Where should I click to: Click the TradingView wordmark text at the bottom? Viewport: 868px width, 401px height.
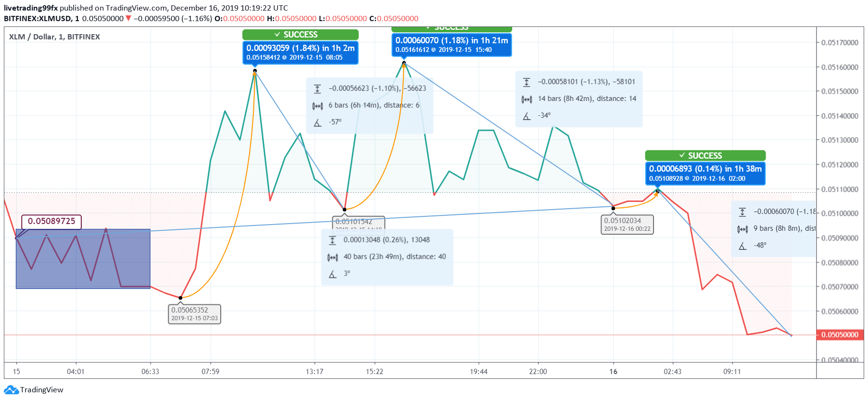41,390
